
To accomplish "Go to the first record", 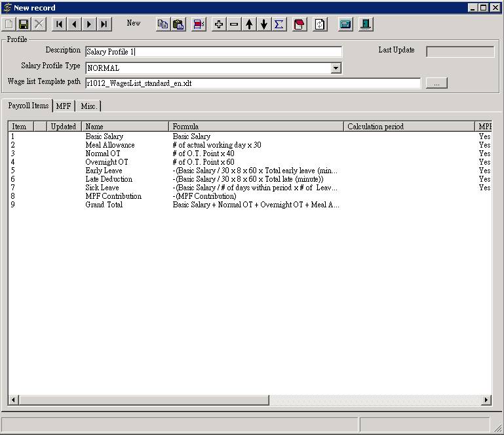I will pyautogui.click(x=59, y=24).
